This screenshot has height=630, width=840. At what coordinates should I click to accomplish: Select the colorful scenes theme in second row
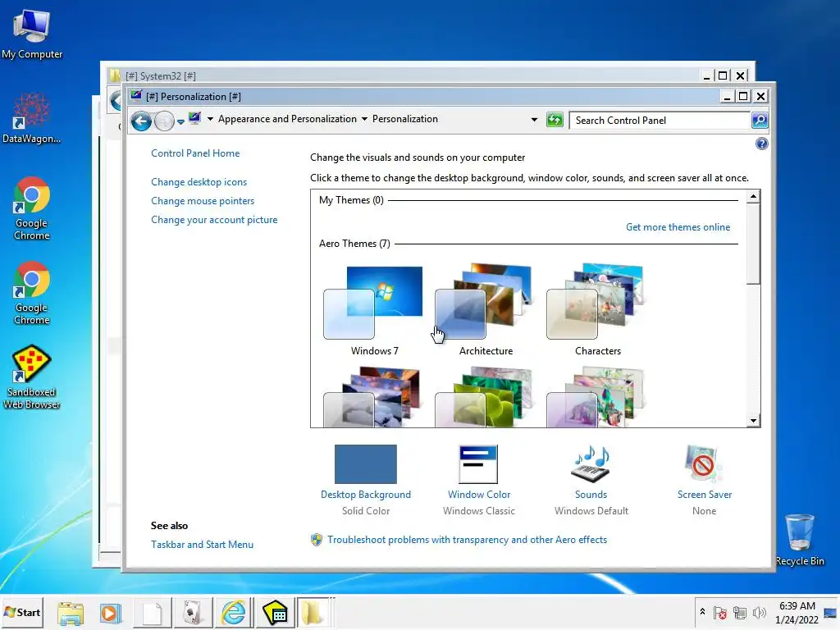(597, 397)
